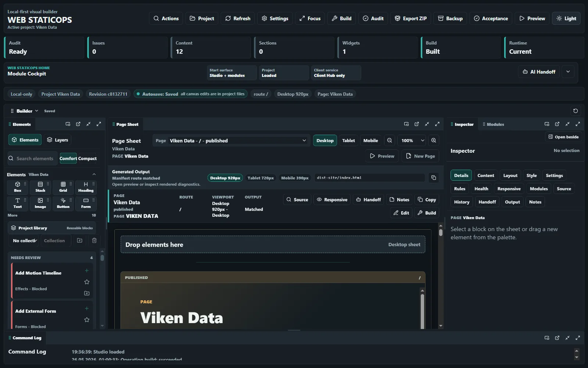Save Add Motion Timeline to collection
Image resolution: width=588 pixels, height=368 pixels.
(x=87, y=293)
